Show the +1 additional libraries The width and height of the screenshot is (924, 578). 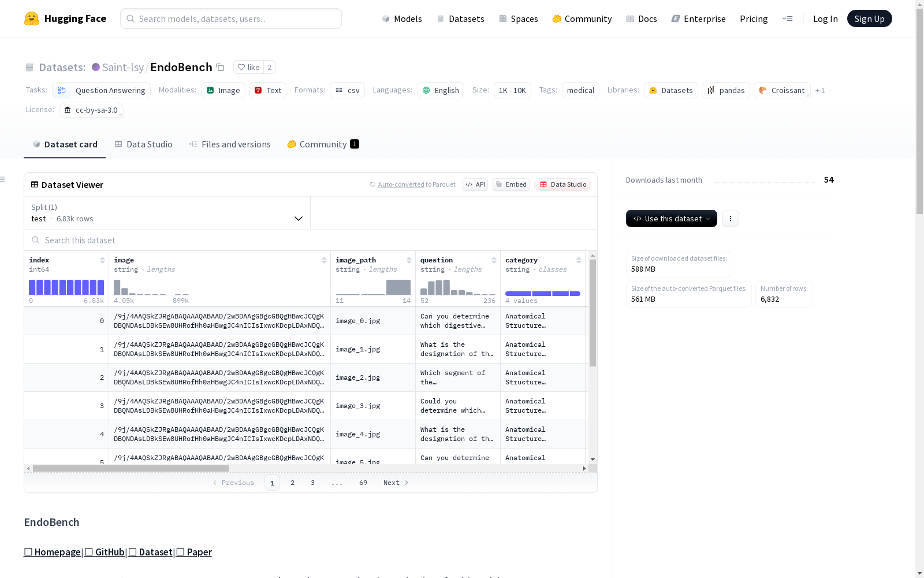point(820,90)
